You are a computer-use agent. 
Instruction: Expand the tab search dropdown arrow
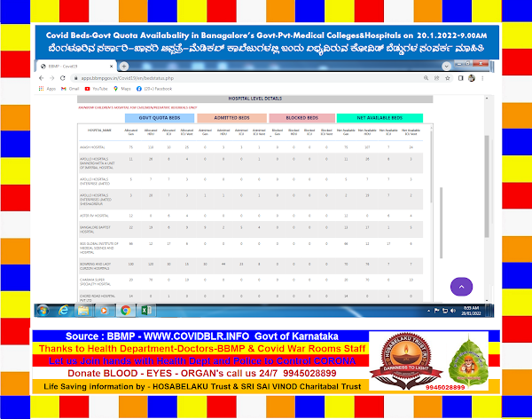coord(447,66)
